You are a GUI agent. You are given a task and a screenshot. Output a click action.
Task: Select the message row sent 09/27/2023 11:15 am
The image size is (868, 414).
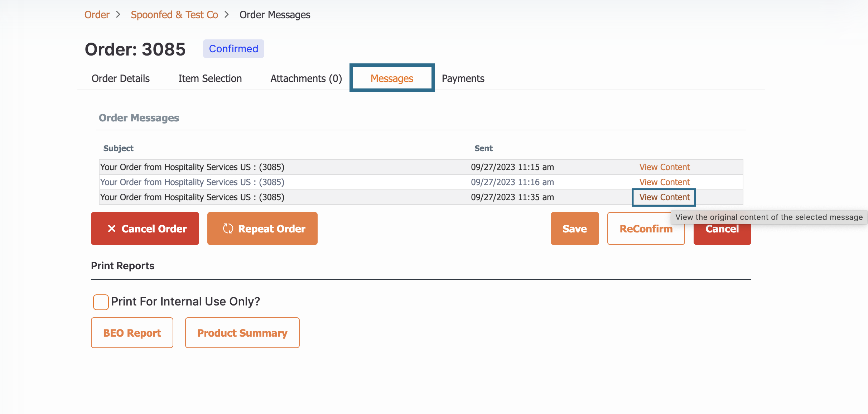pyautogui.click(x=421, y=167)
